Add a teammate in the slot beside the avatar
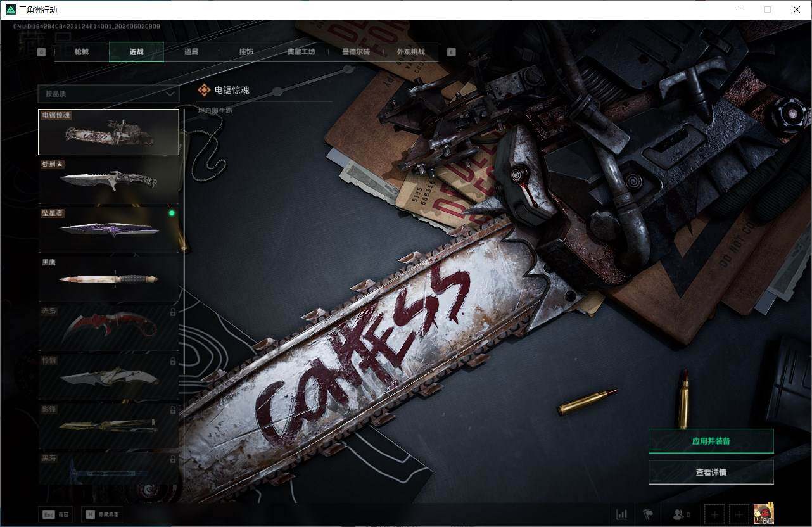 click(x=739, y=514)
